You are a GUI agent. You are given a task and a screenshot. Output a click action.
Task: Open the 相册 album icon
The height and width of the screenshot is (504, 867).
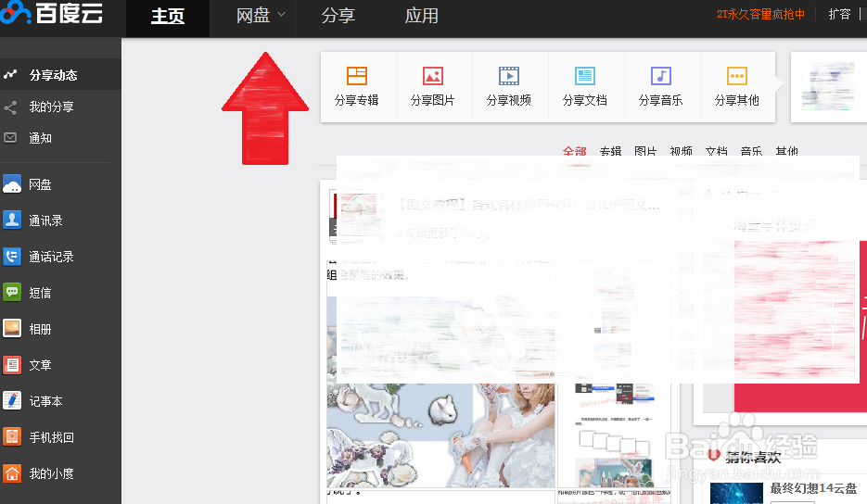coord(12,328)
